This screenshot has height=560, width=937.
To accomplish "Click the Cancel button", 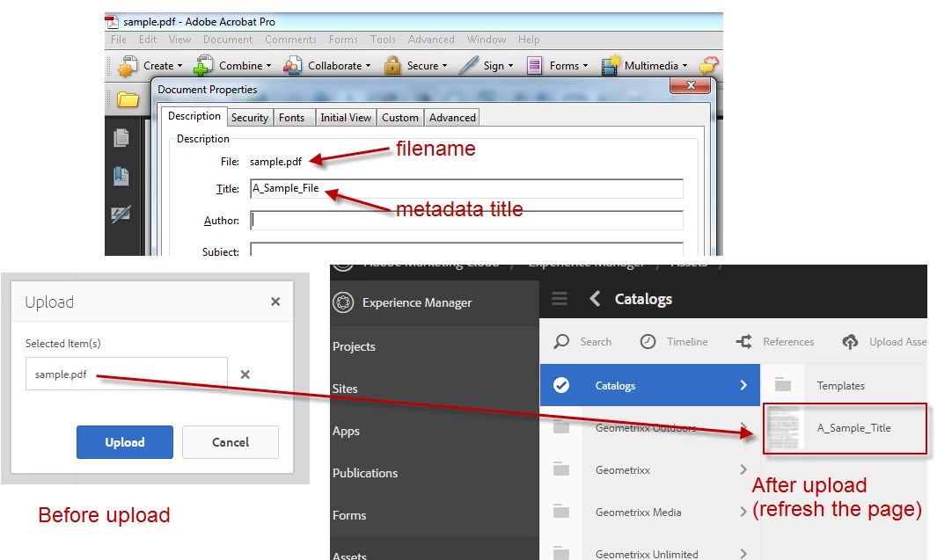I will (230, 442).
